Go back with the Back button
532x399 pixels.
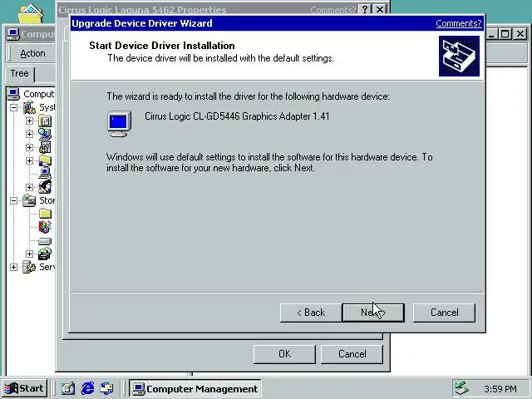coord(311,313)
